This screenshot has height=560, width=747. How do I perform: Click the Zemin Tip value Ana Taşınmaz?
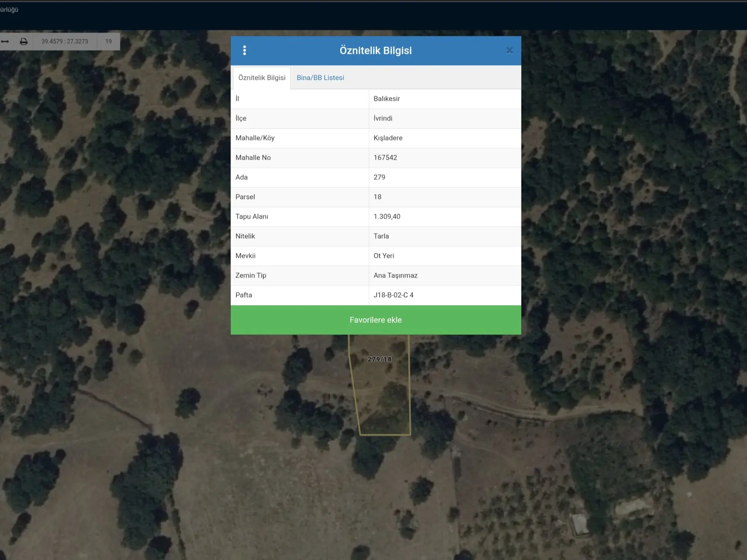point(396,275)
